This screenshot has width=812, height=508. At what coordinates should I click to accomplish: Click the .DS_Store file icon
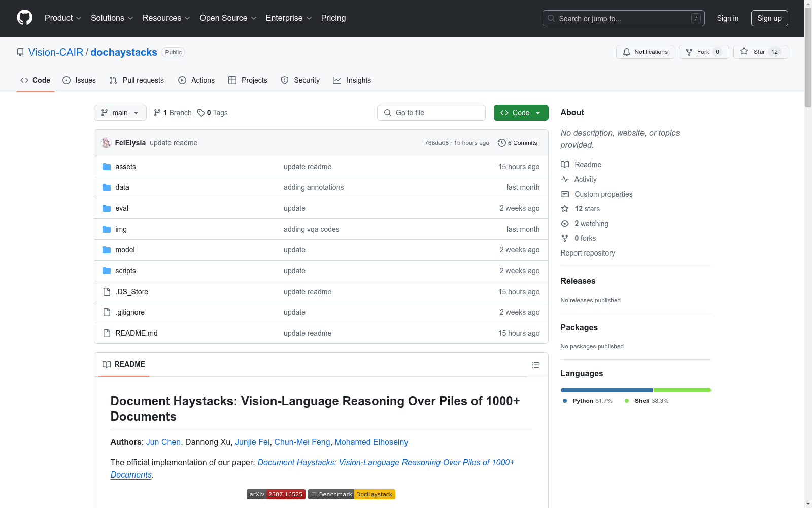107,292
